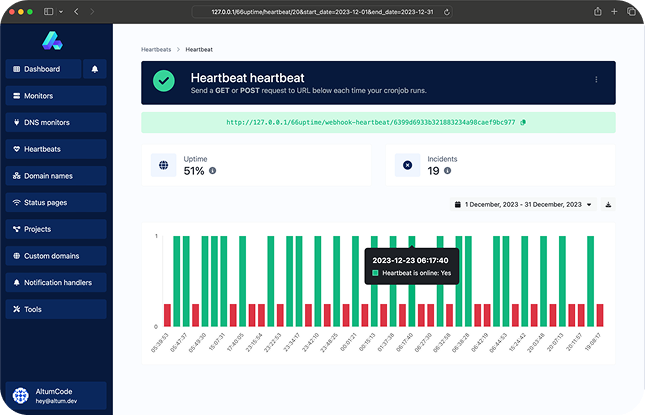Image resolution: width=645 pixels, height=415 pixels.
Task: Click the Heartbeats breadcrumb link
Action: 156,48
